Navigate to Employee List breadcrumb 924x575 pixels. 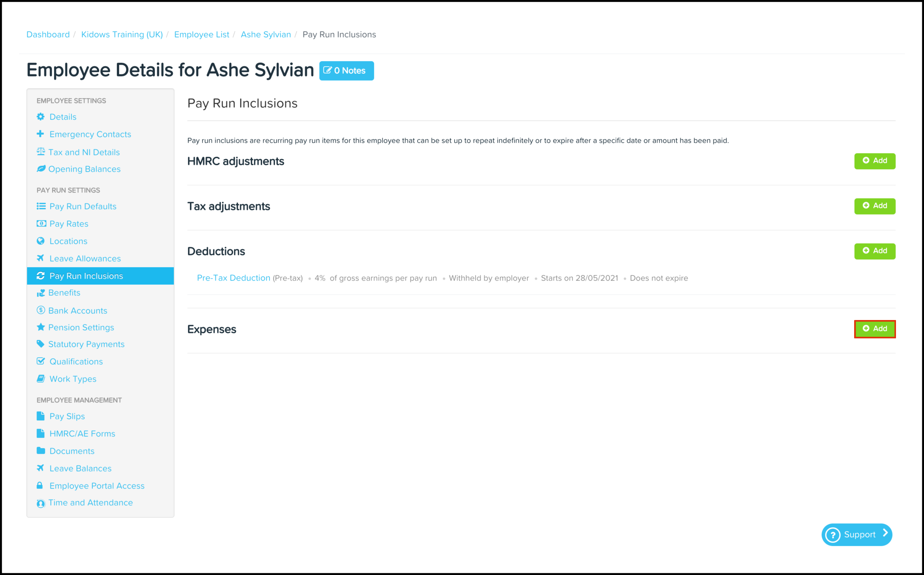coord(202,34)
